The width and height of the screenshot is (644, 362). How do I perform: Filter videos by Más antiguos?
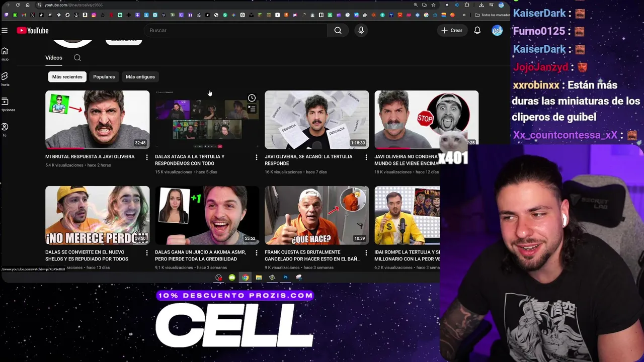click(x=140, y=77)
